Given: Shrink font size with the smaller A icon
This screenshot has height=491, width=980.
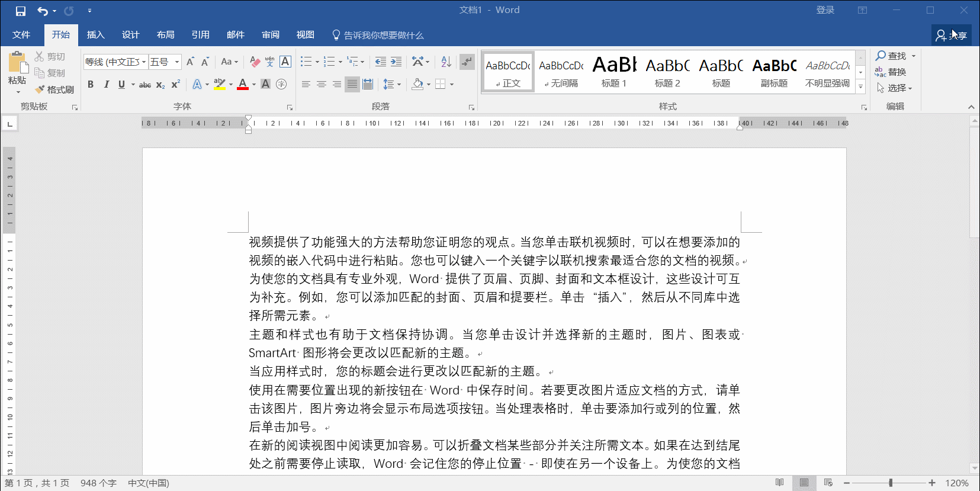Looking at the screenshot, I should click(205, 62).
